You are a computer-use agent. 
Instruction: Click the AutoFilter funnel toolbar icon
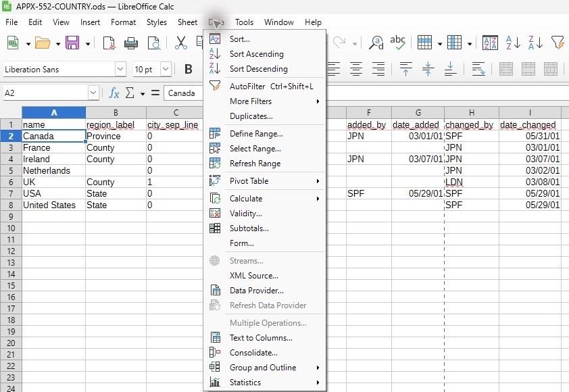click(x=558, y=43)
